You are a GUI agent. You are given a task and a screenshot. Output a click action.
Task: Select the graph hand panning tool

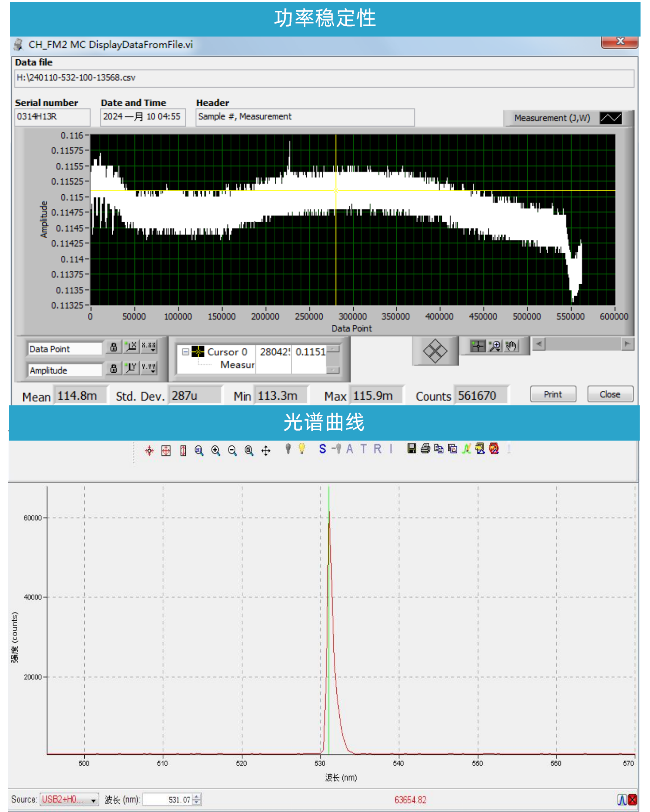pyautogui.click(x=511, y=346)
